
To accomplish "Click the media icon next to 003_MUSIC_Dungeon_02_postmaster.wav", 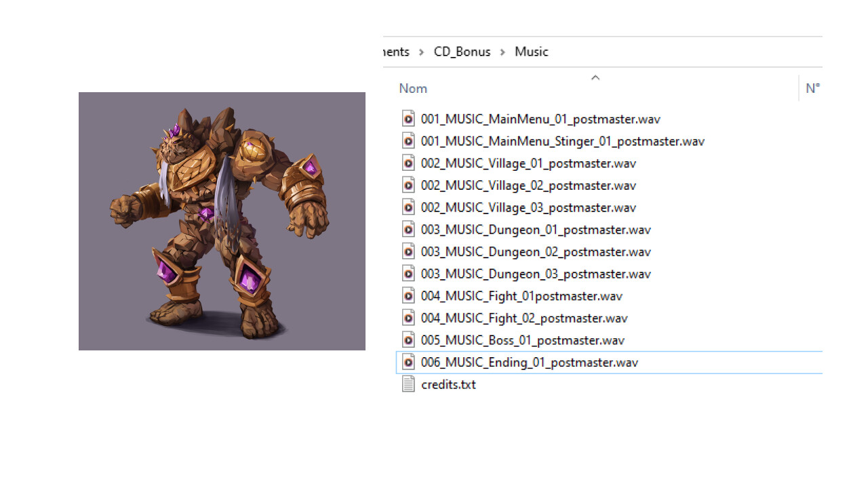I will point(408,251).
